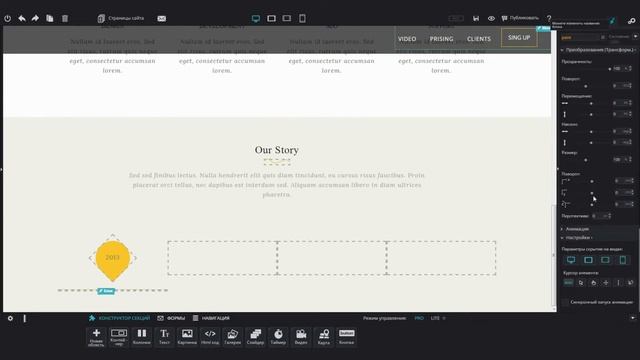640x360 pixels.
Task: Insert the Текст text element
Action: click(x=164, y=337)
